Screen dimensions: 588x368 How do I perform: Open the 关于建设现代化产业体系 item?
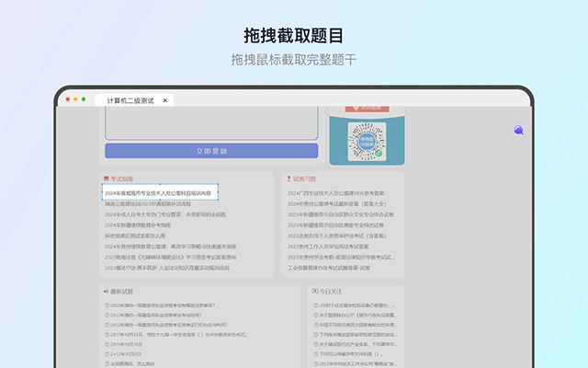357,344
